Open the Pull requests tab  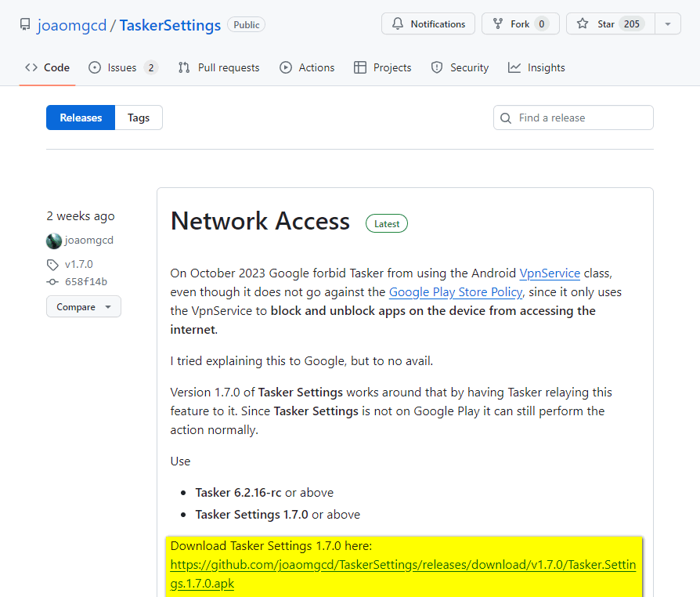coord(218,67)
